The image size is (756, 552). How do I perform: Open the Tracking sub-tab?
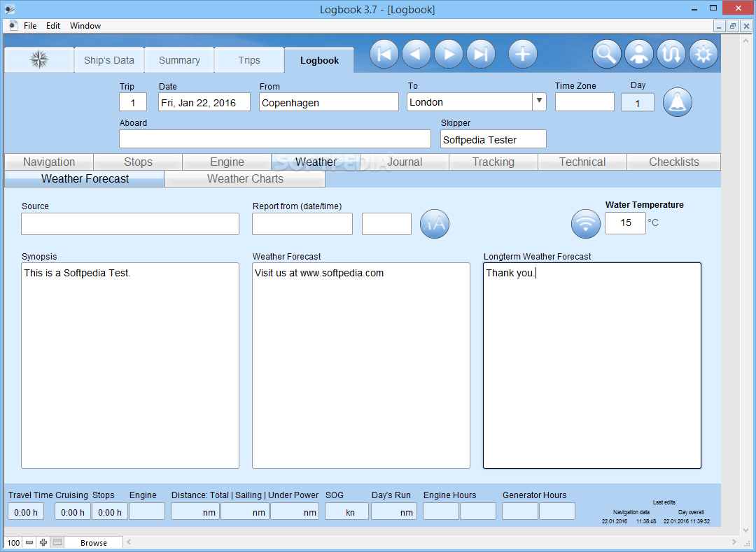click(493, 162)
